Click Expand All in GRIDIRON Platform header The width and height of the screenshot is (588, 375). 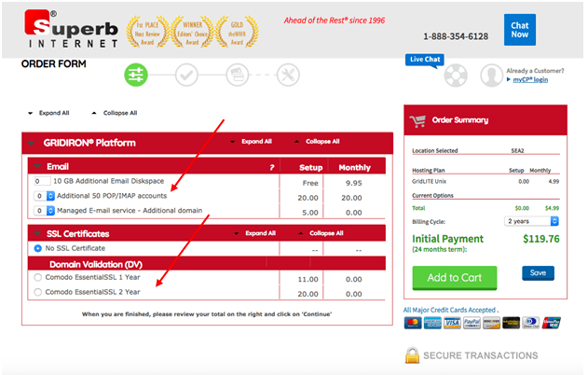click(x=251, y=142)
